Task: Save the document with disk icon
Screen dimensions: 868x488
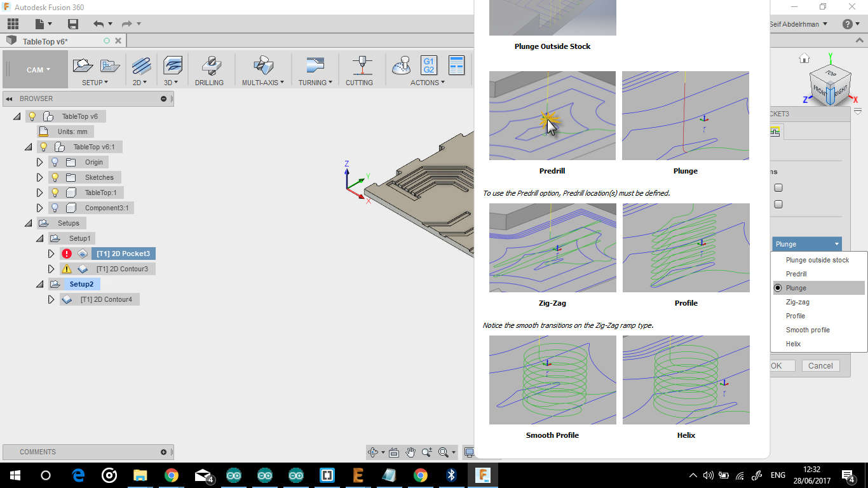Action: tap(73, 24)
